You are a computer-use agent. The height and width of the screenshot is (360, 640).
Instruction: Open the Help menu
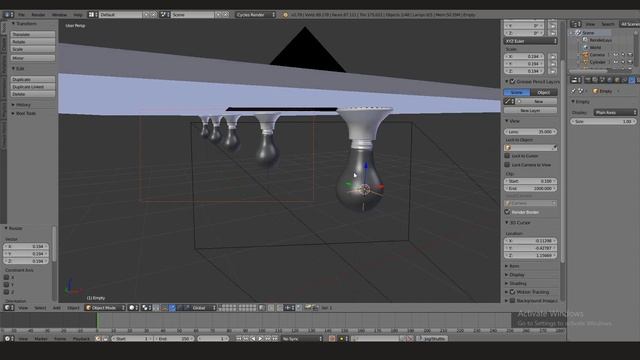click(x=78, y=15)
